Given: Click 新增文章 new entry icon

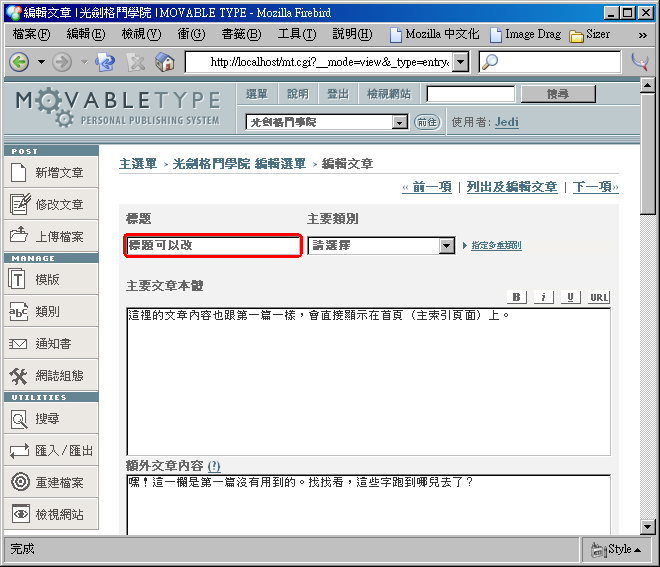Looking at the screenshot, I should tap(18, 173).
